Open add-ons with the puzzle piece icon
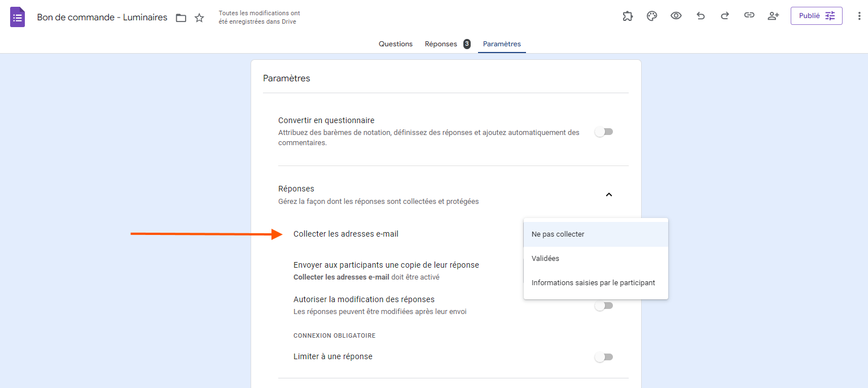The width and height of the screenshot is (868, 388). 628,16
